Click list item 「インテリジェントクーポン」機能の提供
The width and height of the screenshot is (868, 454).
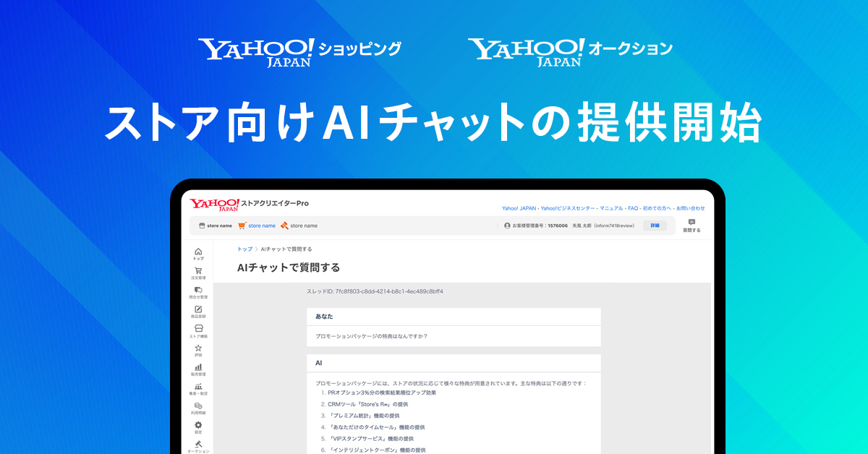click(376, 450)
